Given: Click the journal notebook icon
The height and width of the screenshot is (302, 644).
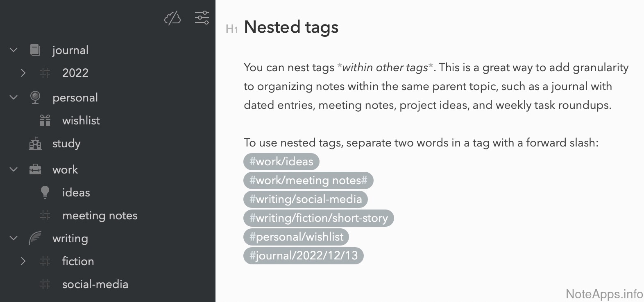Looking at the screenshot, I should coord(35,50).
